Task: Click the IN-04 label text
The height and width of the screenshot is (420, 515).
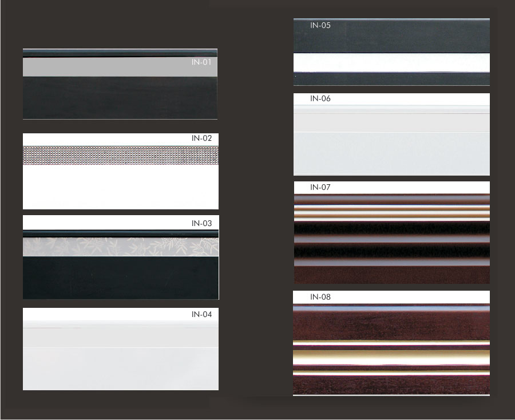Action: [x=201, y=314]
